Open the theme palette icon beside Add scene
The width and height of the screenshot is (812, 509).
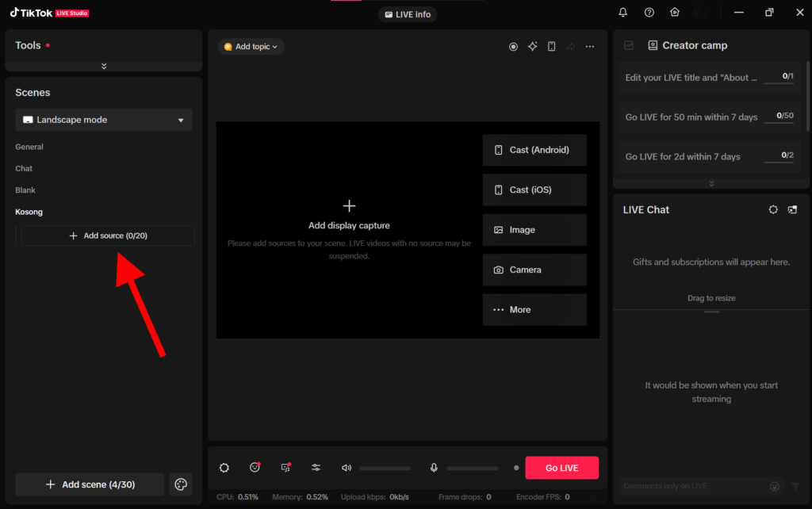pos(181,484)
